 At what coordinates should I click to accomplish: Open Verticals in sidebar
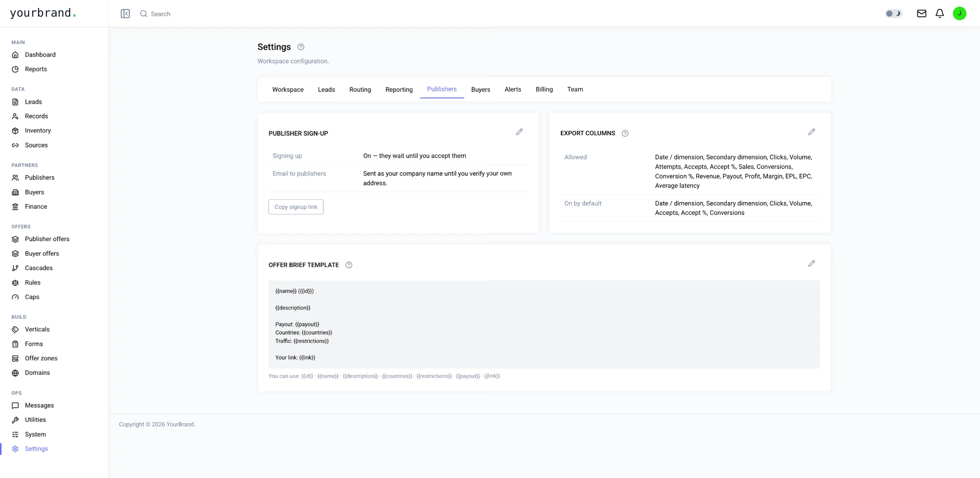[x=37, y=329]
